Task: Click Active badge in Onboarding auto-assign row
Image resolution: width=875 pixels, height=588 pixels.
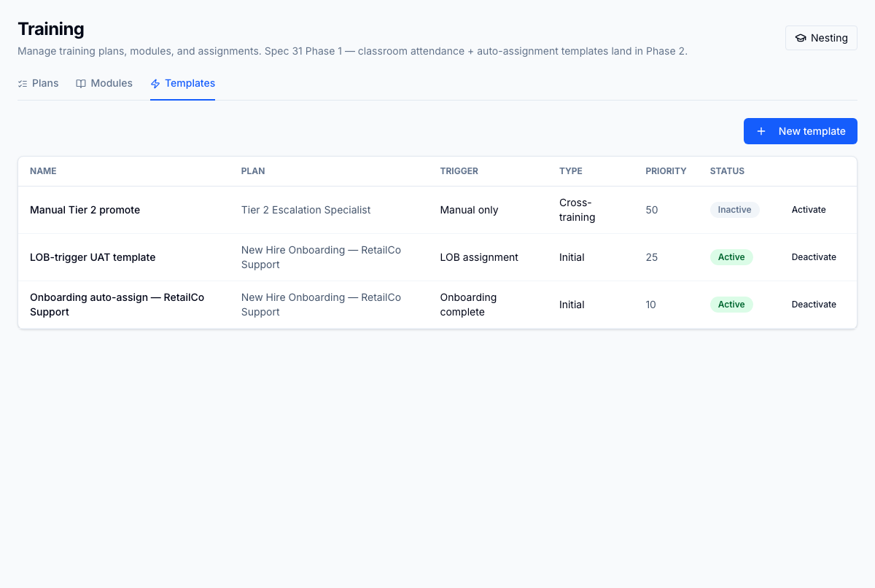Action: (x=731, y=305)
